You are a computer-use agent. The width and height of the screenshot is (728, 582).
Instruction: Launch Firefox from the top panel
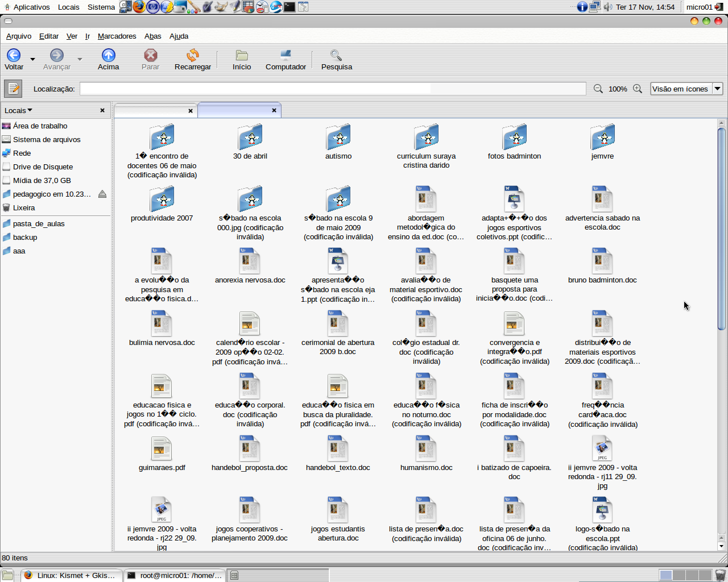(x=139, y=7)
